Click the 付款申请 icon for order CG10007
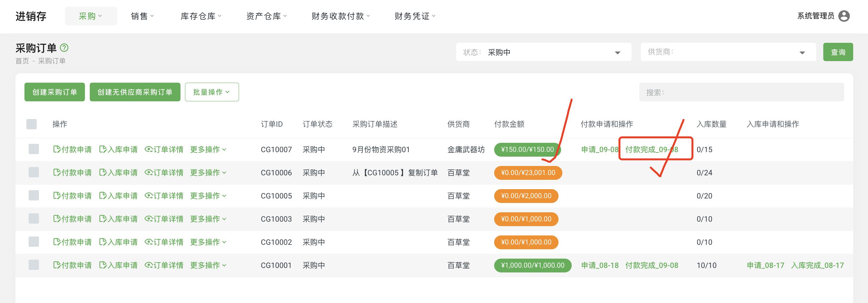Image resolution: width=868 pixels, height=303 pixels. (57, 149)
